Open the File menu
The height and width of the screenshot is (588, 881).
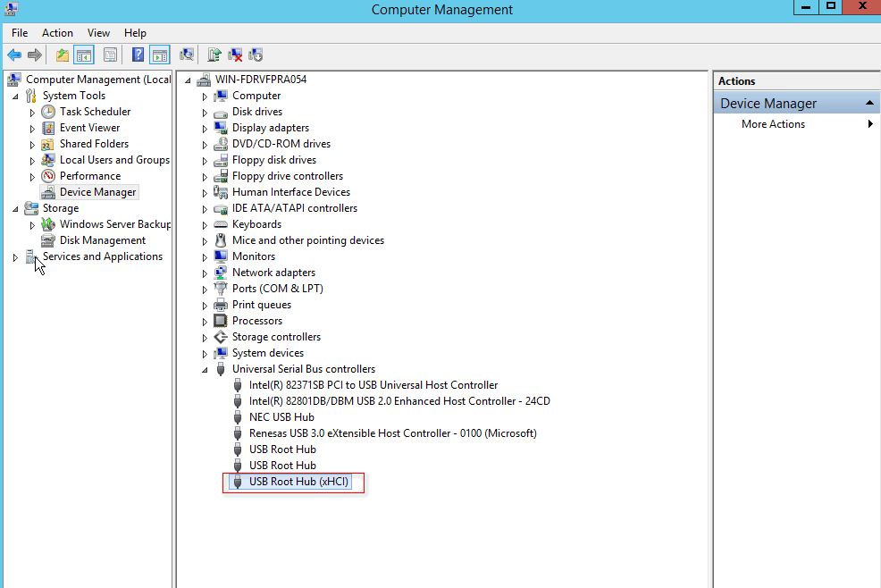tap(20, 32)
